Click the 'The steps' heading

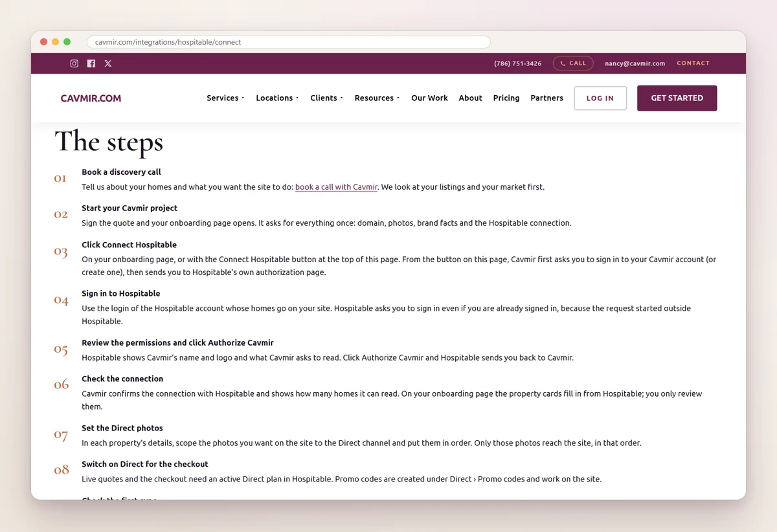coord(109,142)
